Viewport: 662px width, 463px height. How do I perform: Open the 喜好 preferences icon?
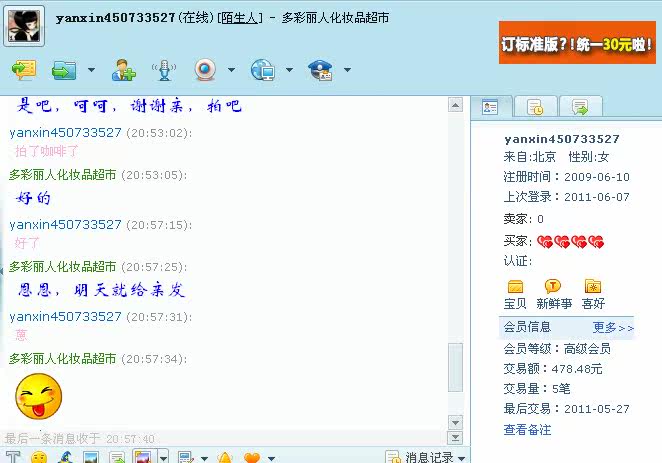(593, 294)
